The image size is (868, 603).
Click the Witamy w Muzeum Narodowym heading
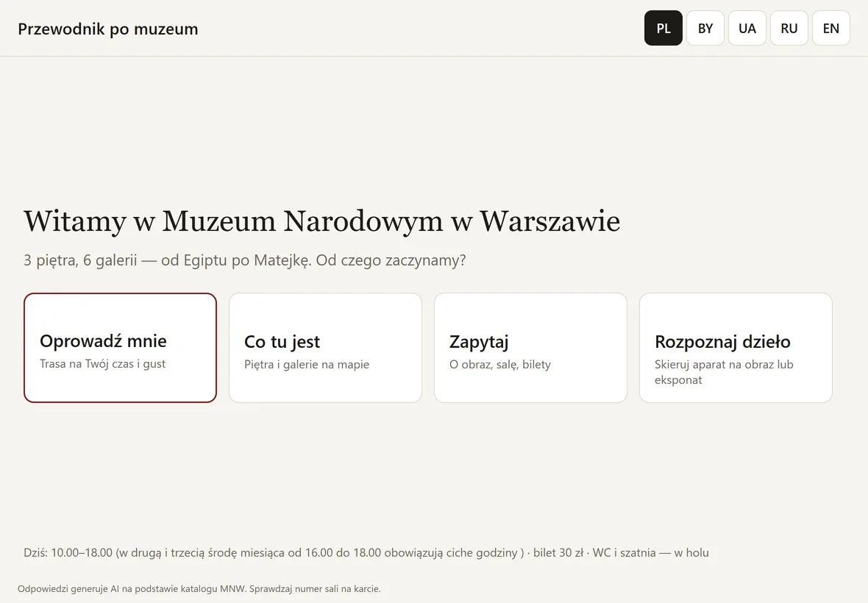tap(321, 221)
